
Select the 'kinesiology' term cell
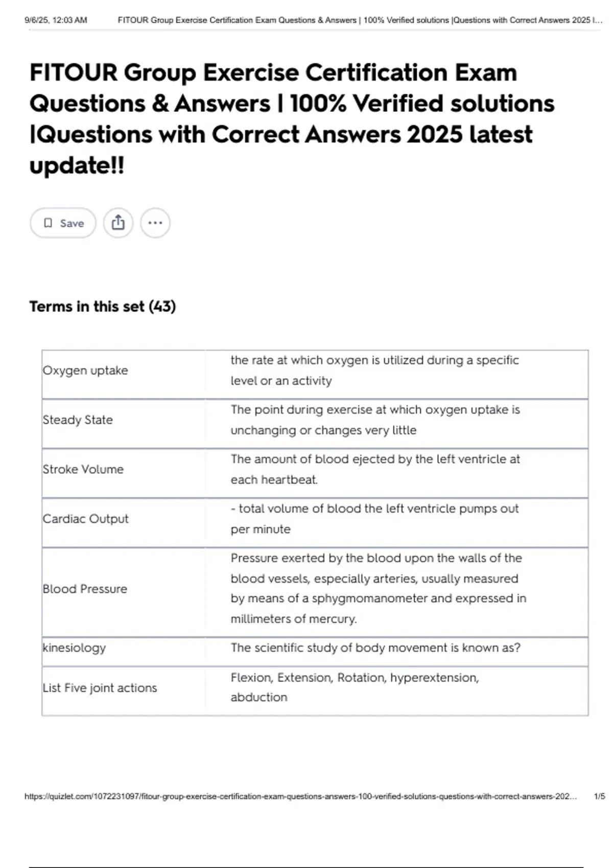tap(74, 647)
